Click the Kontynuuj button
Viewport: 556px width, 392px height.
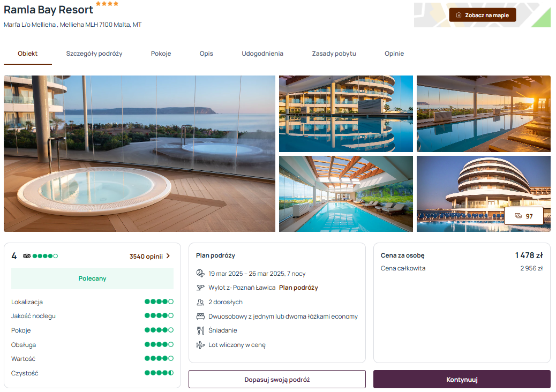pyautogui.click(x=462, y=379)
